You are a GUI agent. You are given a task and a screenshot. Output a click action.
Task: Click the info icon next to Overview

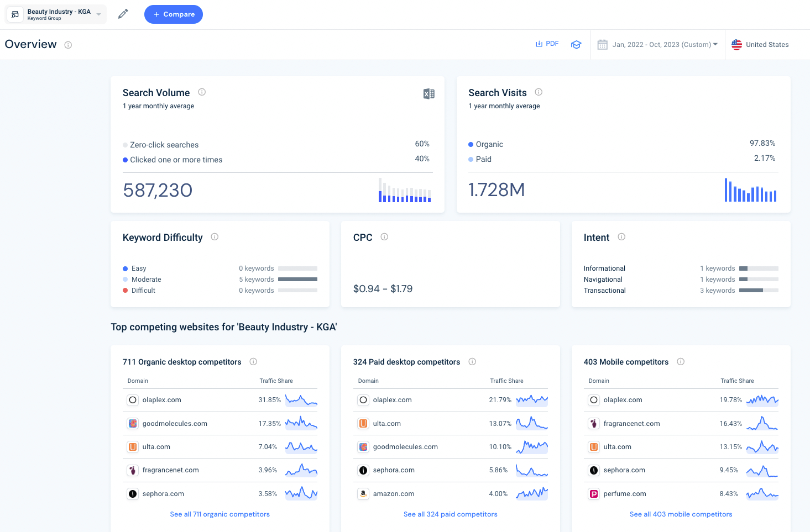[x=68, y=45]
